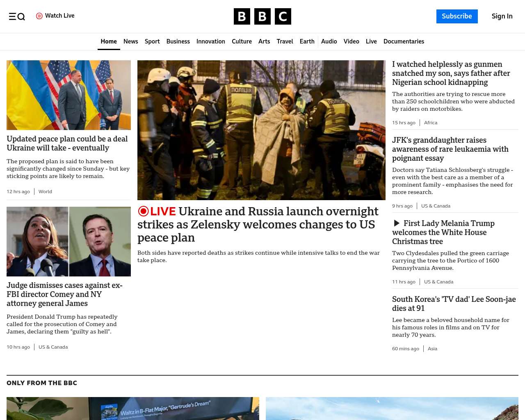The height and width of the screenshot is (420, 525).
Task: Open South Korea's 'TV dad' Lee Soon-jae article
Action: click(x=454, y=304)
